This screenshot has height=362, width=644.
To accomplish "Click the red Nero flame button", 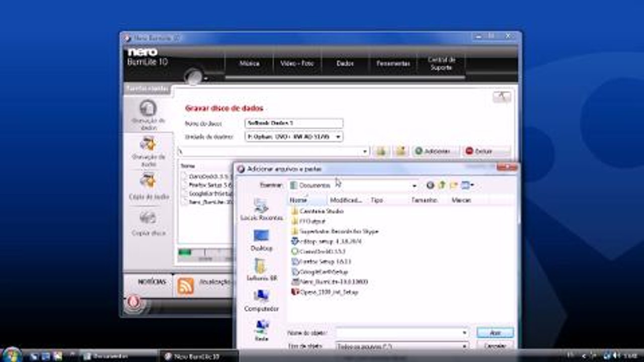I will [133, 302].
